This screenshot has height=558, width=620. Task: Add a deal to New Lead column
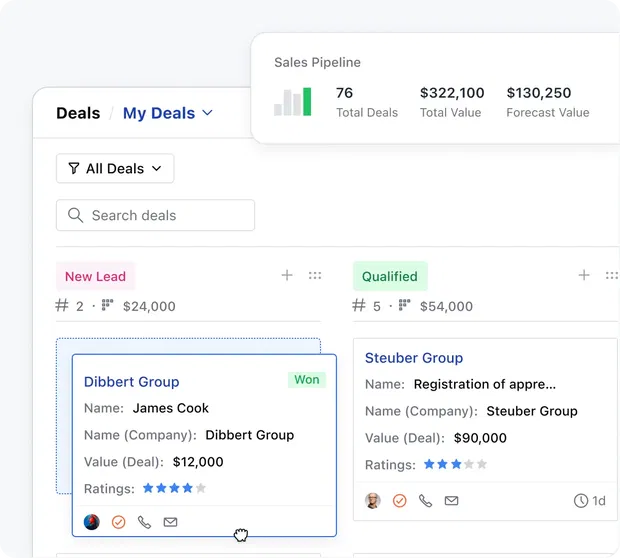click(287, 275)
